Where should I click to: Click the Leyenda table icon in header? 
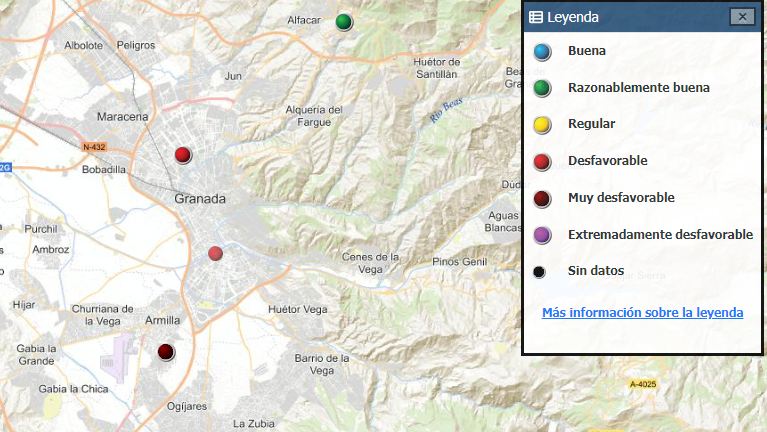pyautogui.click(x=536, y=17)
